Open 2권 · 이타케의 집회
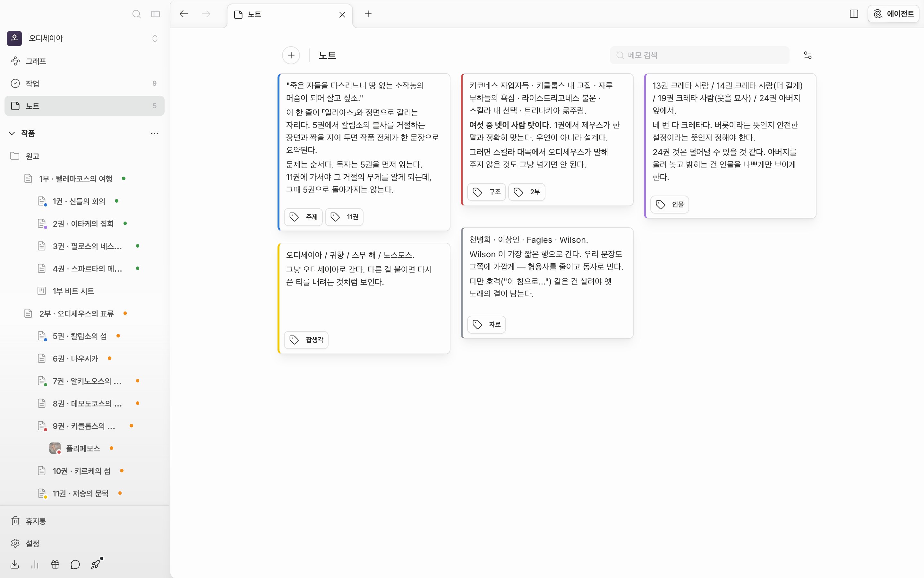 [x=84, y=223]
